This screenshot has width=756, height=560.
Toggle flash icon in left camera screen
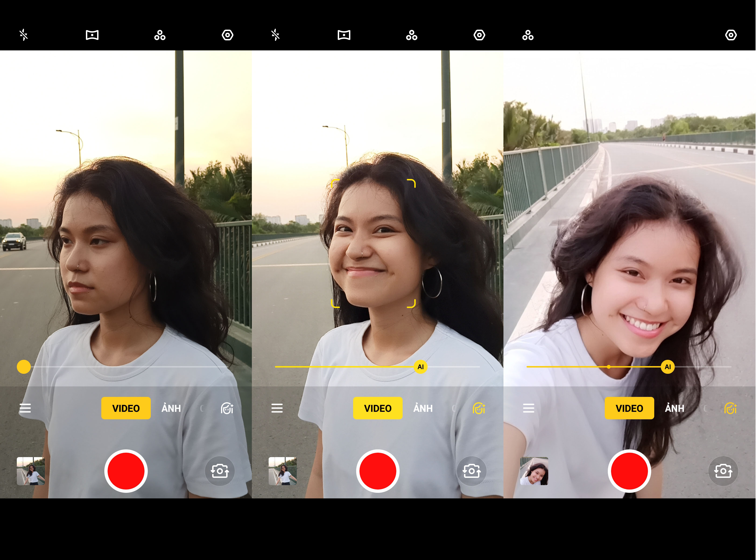23,35
